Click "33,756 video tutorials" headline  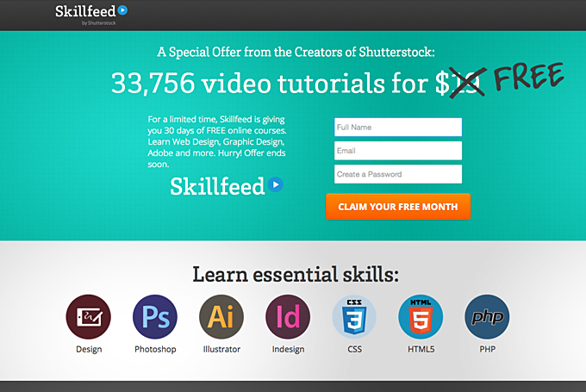tap(248, 83)
